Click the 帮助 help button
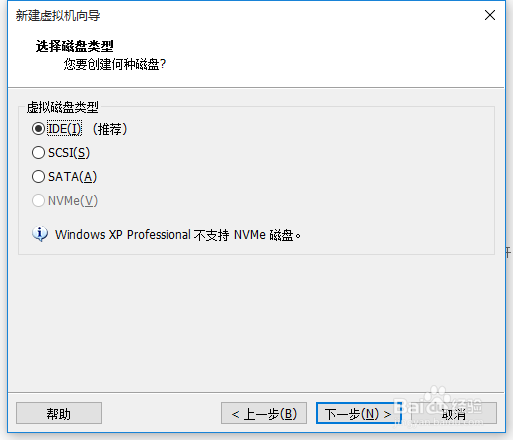Screen dimensions: 513x440 (59, 413)
